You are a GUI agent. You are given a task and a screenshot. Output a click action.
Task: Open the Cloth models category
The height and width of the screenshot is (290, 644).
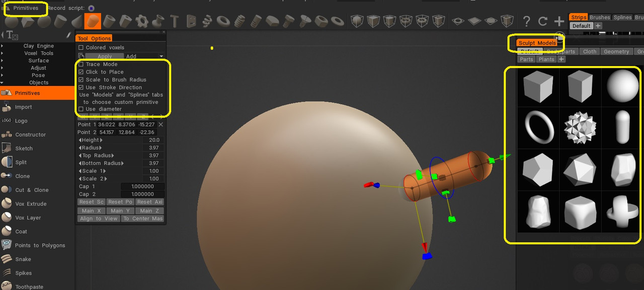[590, 51]
